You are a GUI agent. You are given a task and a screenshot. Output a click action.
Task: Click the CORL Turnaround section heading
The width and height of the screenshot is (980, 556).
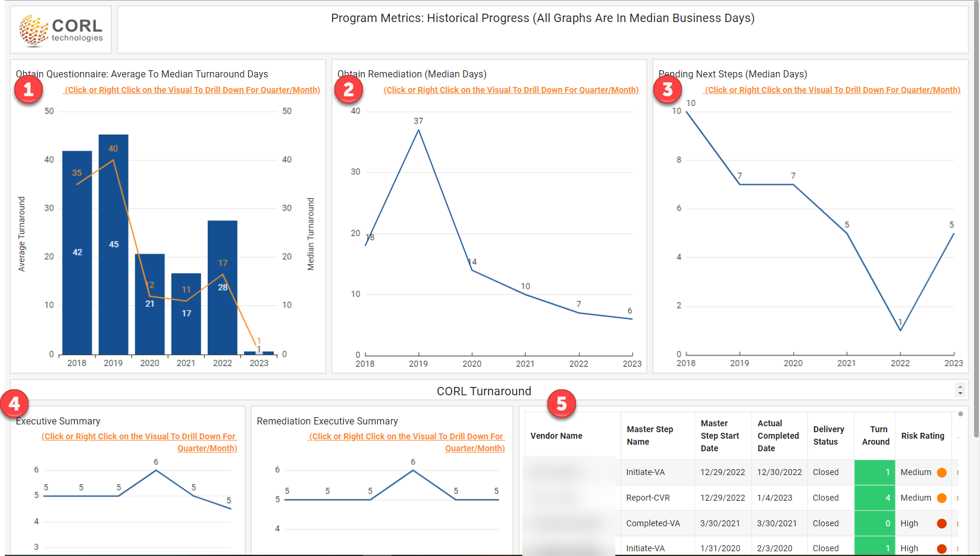click(484, 391)
